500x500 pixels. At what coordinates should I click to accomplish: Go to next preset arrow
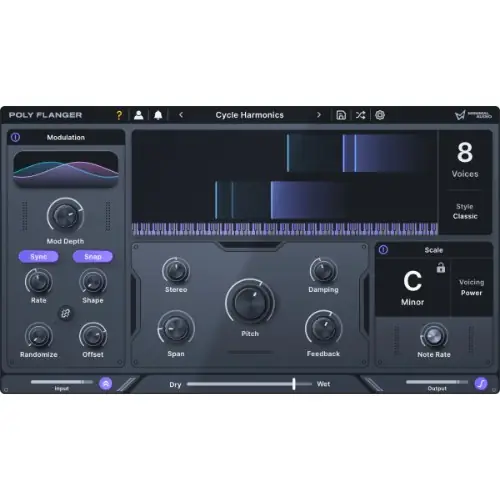[319, 115]
